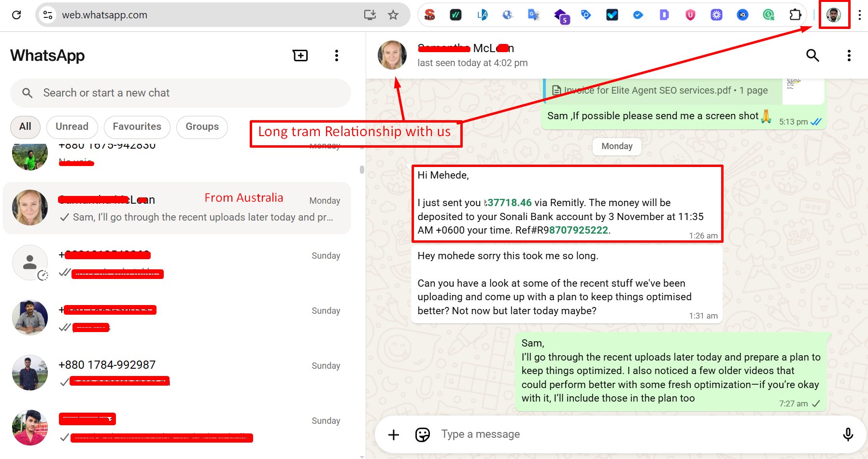The height and width of the screenshot is (459, 868).
Task: Open the globe extension icon
Action: 508,15
